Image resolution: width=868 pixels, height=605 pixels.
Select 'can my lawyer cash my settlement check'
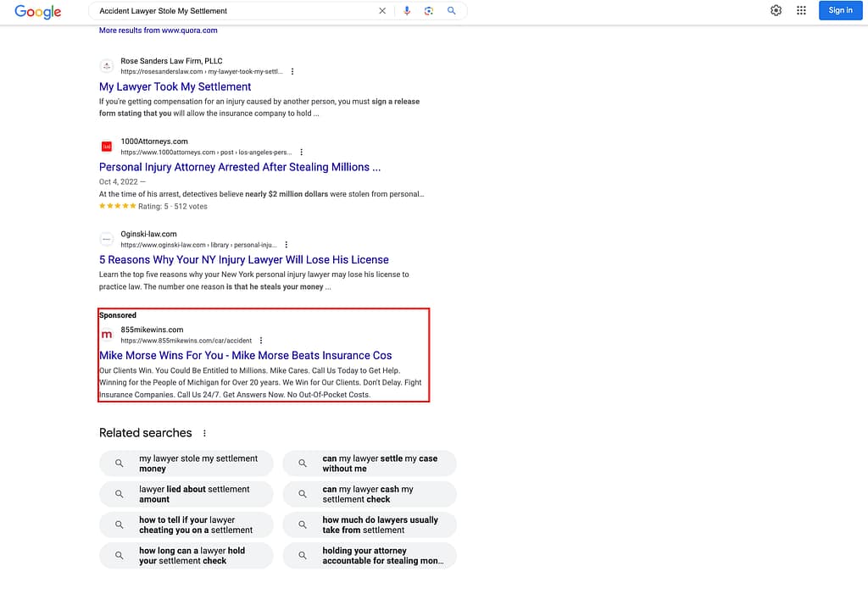[370, 494]
